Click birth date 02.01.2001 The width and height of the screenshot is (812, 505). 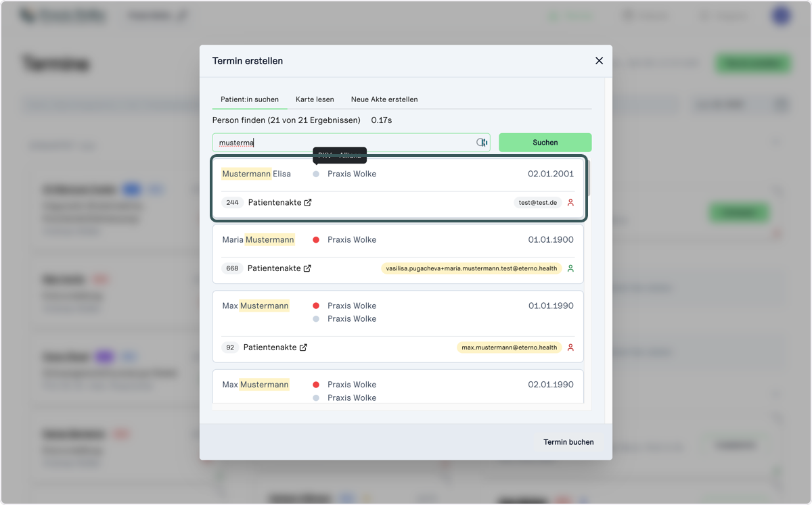(x=551, y=174)
